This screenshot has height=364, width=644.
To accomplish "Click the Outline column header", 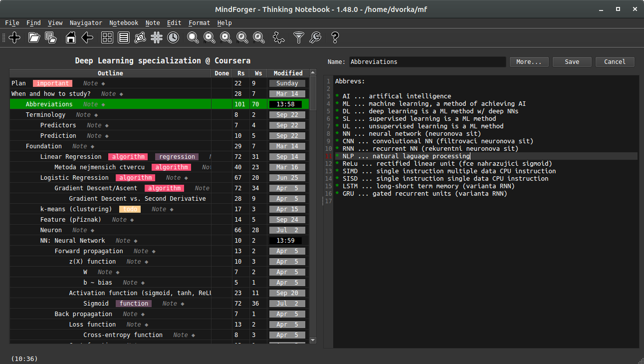I will coord(110,73).
